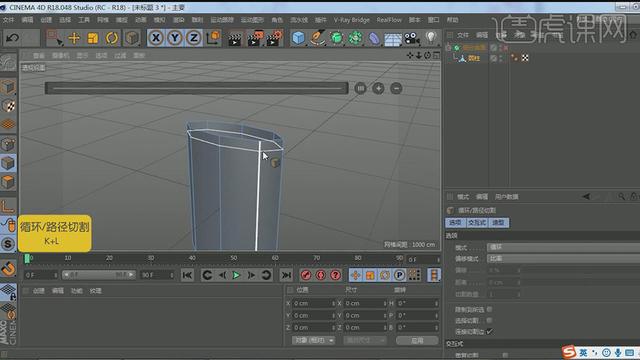The image size is (640, 360).
Task: Open the green subdivision generator icon
Action: click(336, 38)
